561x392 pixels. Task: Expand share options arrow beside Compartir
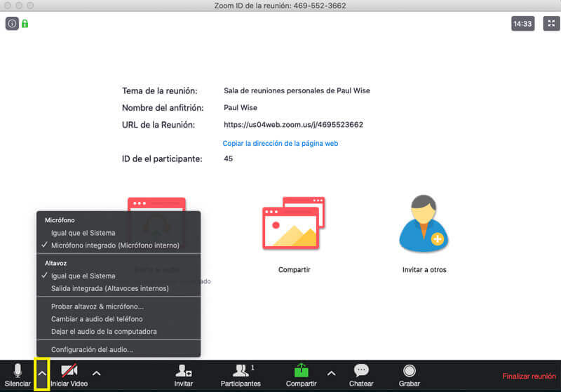[x=331, y=373]
